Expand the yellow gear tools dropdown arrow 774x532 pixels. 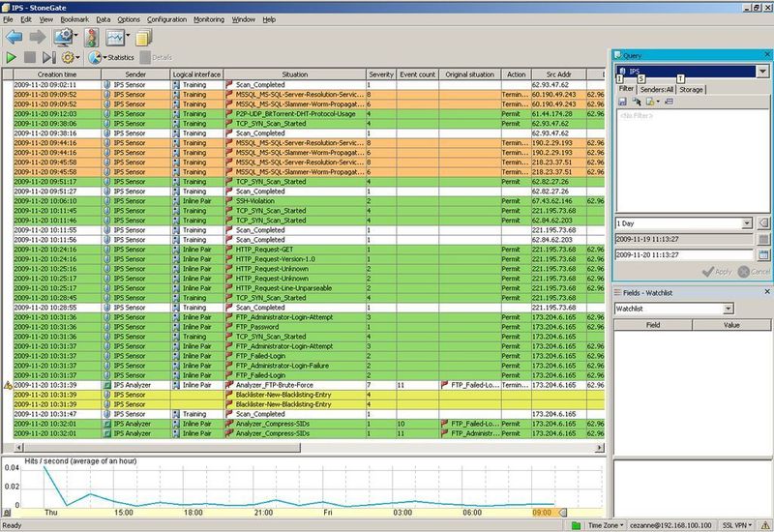click(77, 58)
